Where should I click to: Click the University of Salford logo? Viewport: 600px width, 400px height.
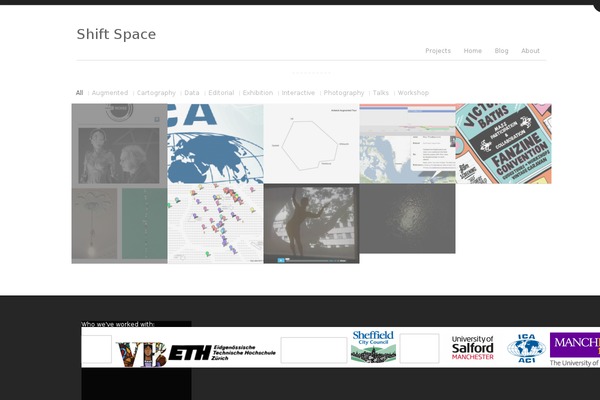coord(473,348)
